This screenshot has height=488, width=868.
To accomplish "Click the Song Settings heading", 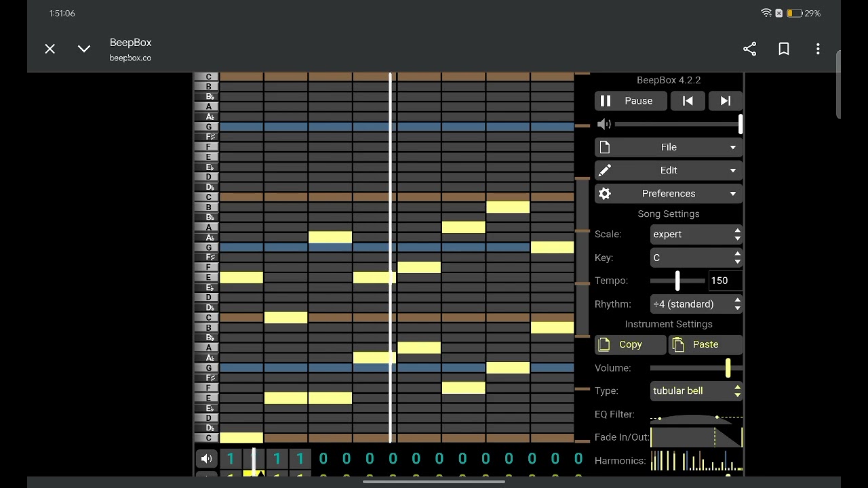I will click(669, 214).
